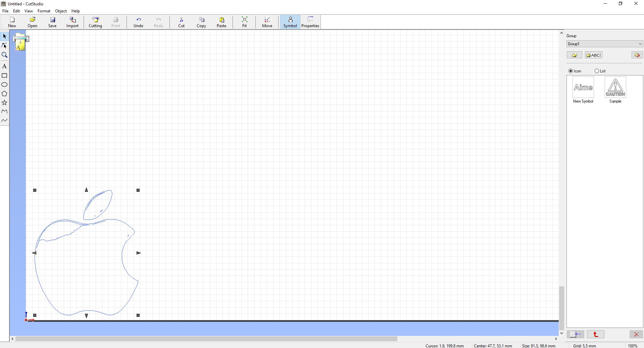
Task: Open the Format menu
Action: click(x=44, y=11)
